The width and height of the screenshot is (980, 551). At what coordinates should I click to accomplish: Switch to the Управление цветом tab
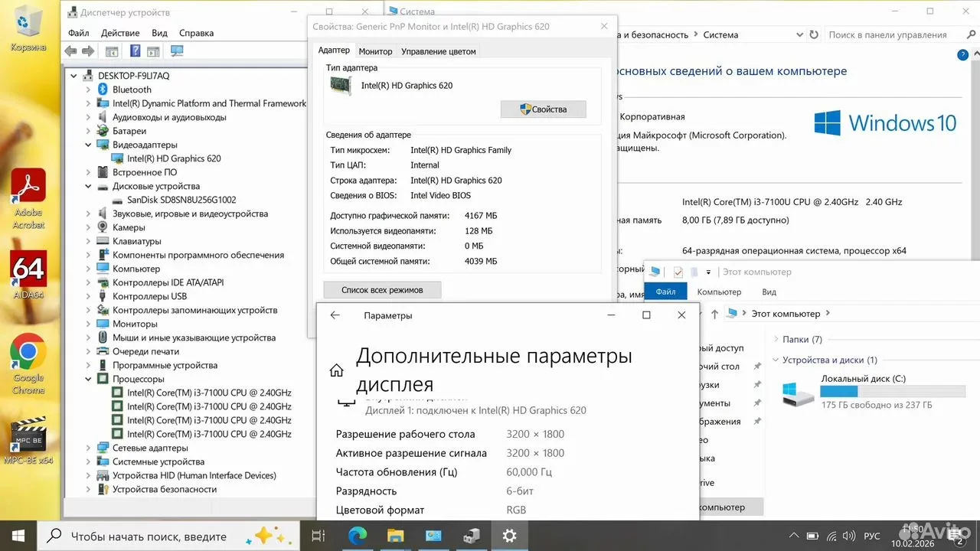pos(439,51)
